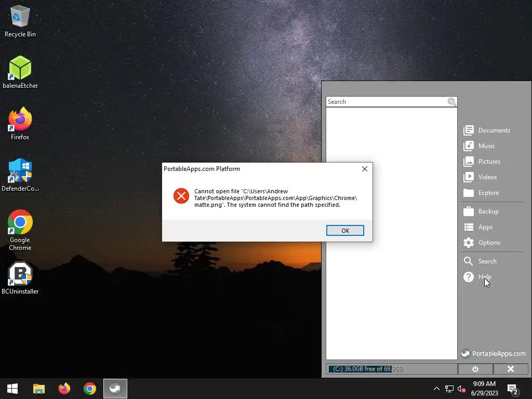Open File Explorer from the taskbar
This screenshot has height=399, width=532.
coord(38,389)
